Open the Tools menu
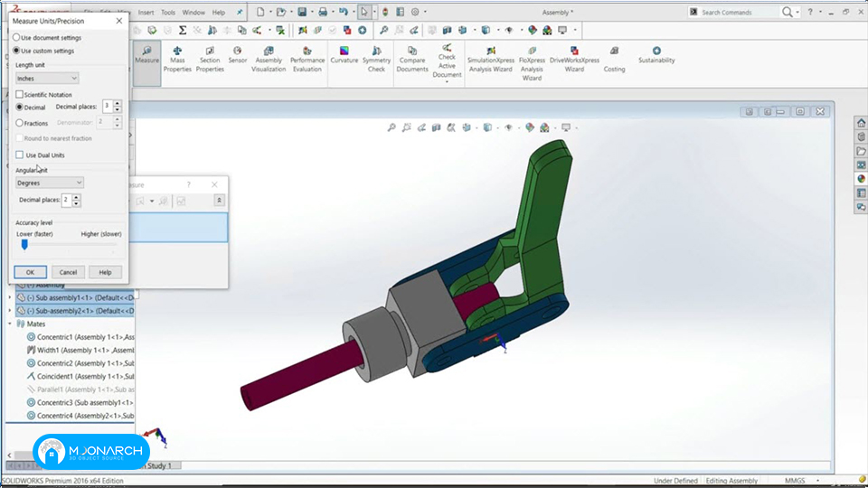The image size is (868, 488). 168,12
